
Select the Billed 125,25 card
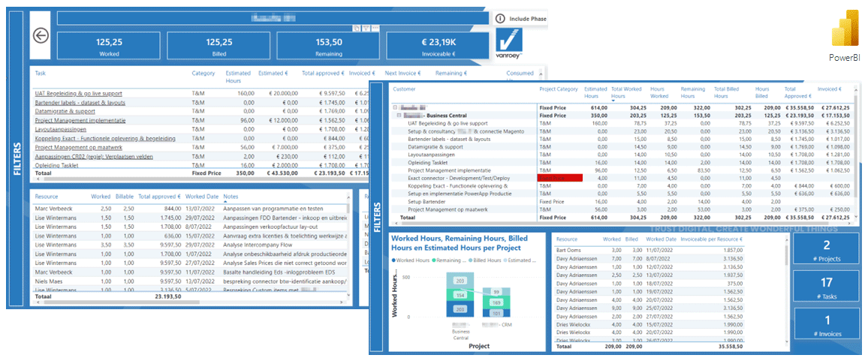point(219,46)
